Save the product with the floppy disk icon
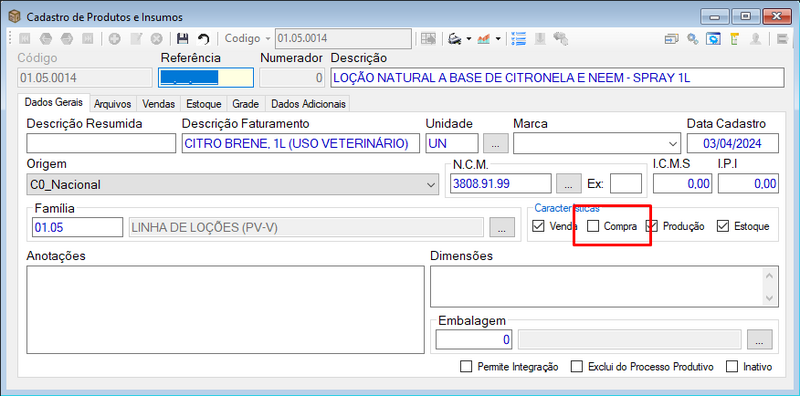This screenshot has height=396, width=800. 183,39
